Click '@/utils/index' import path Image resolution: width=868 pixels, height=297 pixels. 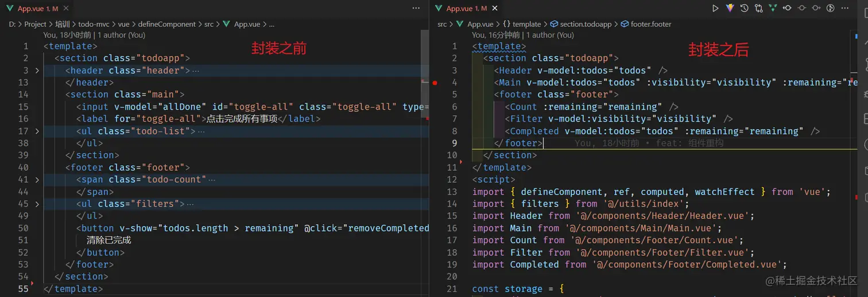[643, 204]
